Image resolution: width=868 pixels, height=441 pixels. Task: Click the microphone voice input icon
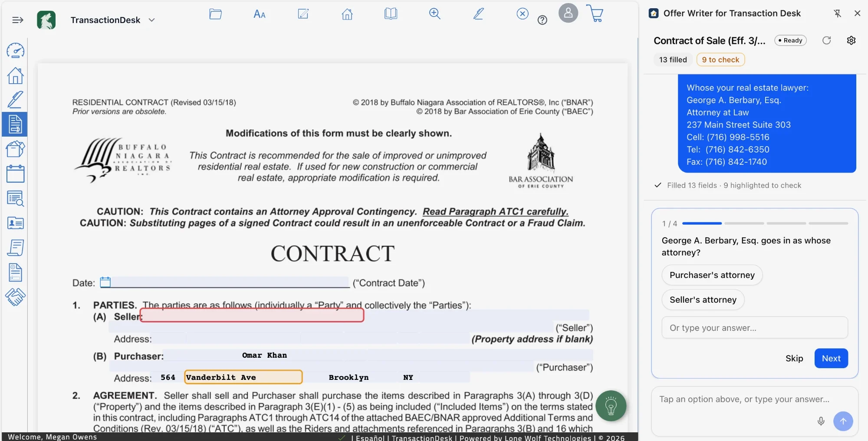pos(821,421)
